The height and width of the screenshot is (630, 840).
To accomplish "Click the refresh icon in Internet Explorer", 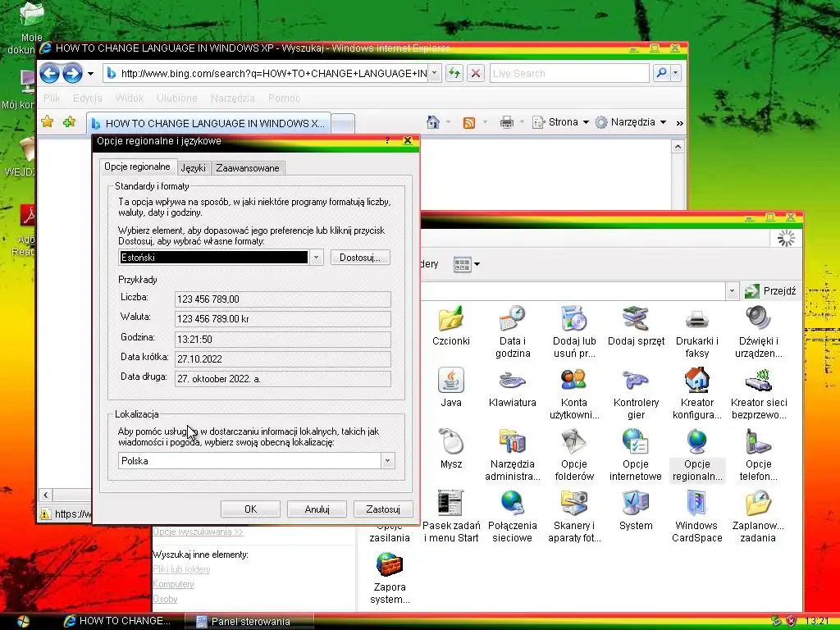I will click(454, 73).
